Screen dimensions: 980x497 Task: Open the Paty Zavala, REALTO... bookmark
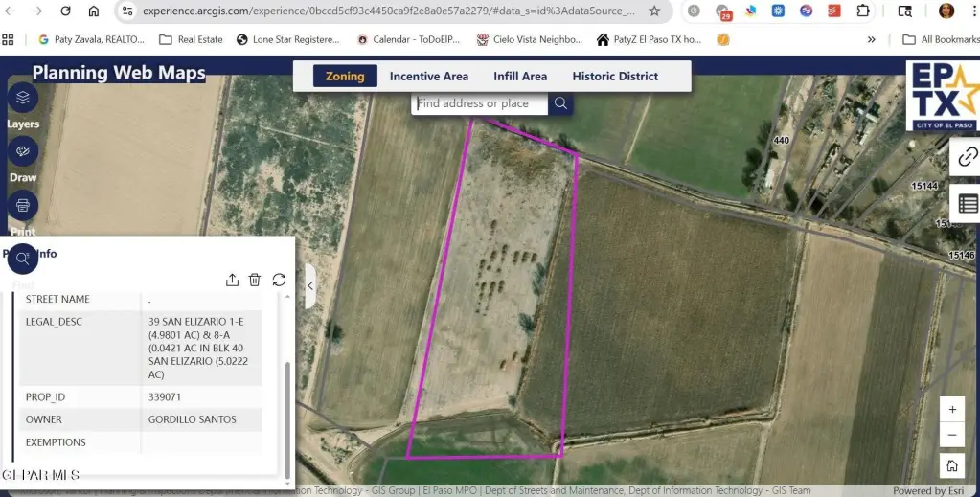pyautogui.click(x=91, y=39)
